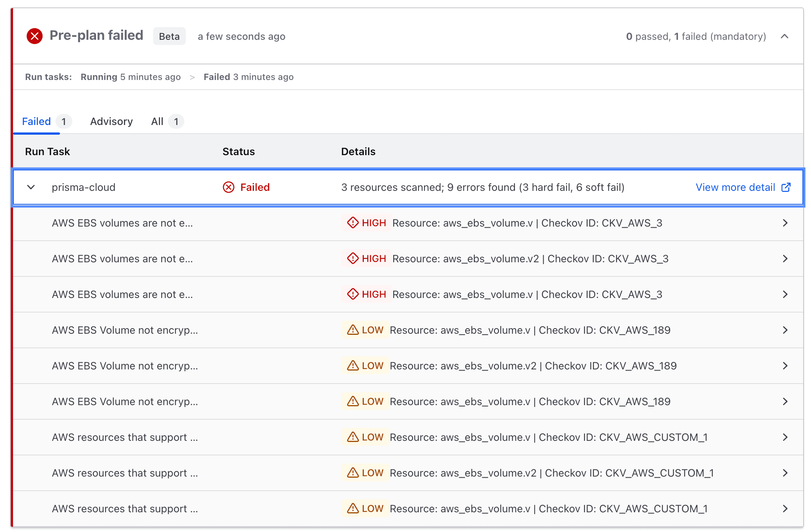Click the LOW warning icon for CKV_AWS_189 on aws_ebs_volume.v
The height and width of the screenshot is (532, 811).
click(353, 330)
